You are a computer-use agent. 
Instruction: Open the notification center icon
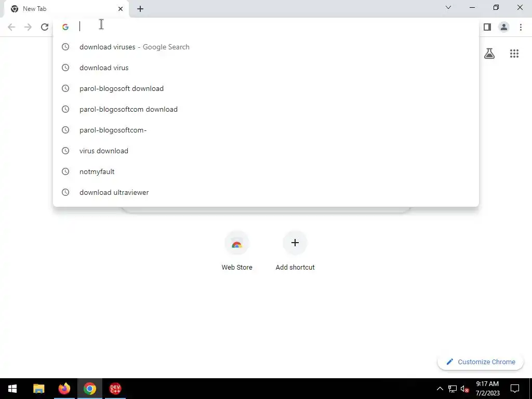(x=515, y=389)
